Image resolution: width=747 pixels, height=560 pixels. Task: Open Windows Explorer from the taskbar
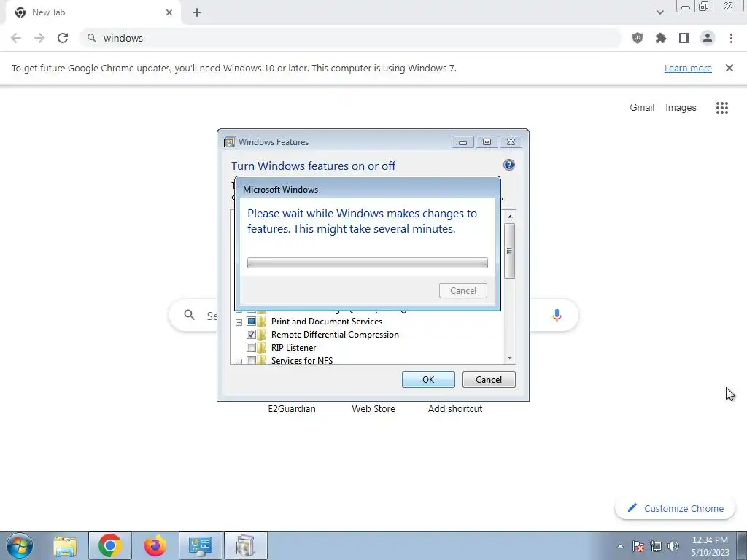pos(65,545)
